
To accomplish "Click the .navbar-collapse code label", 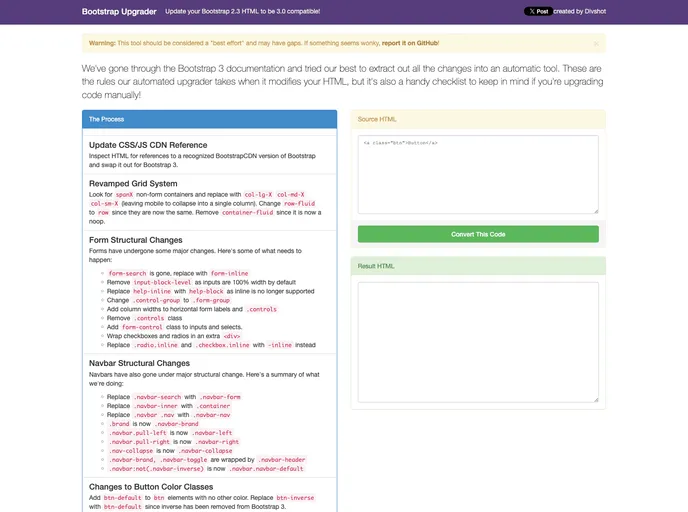I will click(205, 451).
